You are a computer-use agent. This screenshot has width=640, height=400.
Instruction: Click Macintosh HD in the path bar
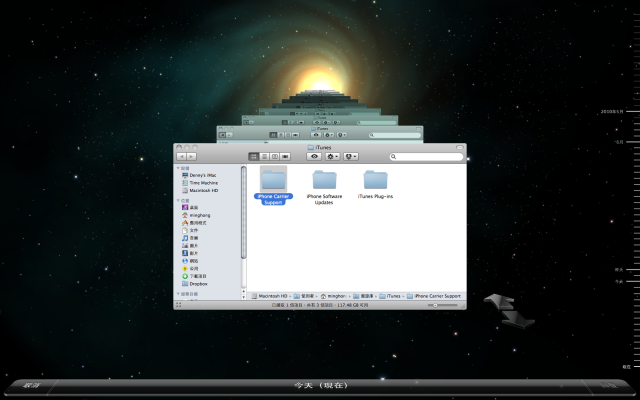272,297
